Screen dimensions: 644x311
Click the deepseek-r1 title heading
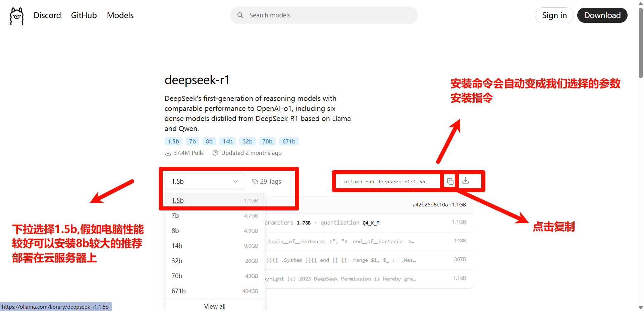tap(197, 80)
